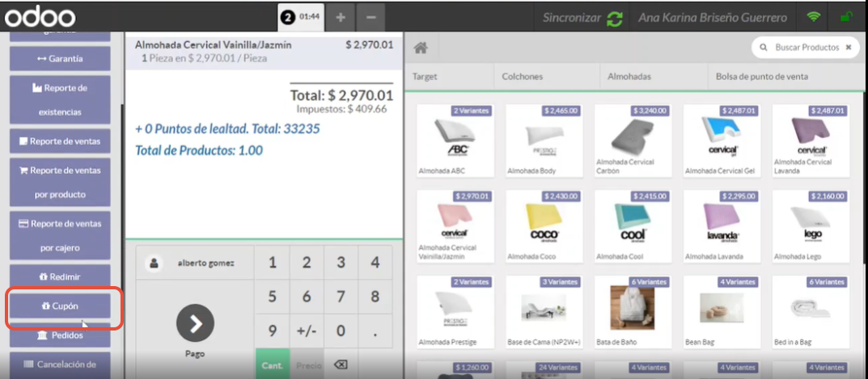868x379 pixels.
Task: Go to home category icon
Action: point(421,48)
